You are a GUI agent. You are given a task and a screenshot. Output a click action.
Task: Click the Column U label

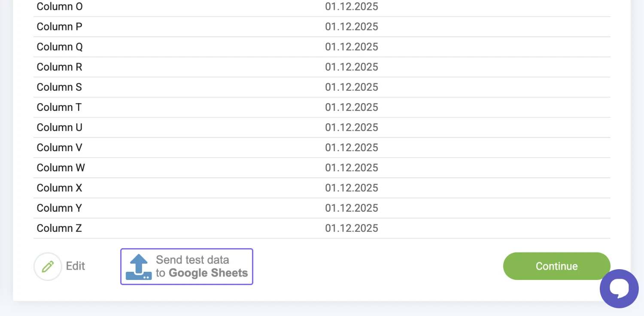click(x=59, y=128)
